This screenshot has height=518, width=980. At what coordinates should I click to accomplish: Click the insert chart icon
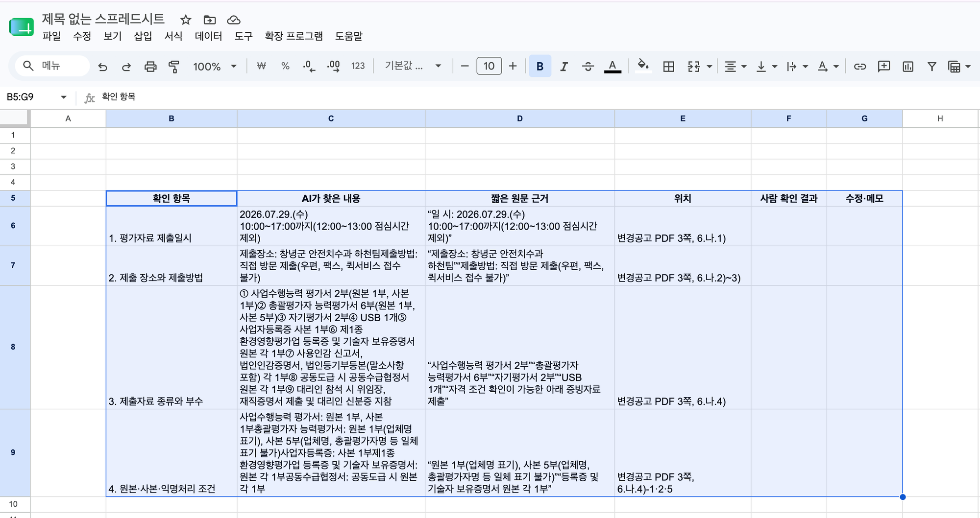908,67
